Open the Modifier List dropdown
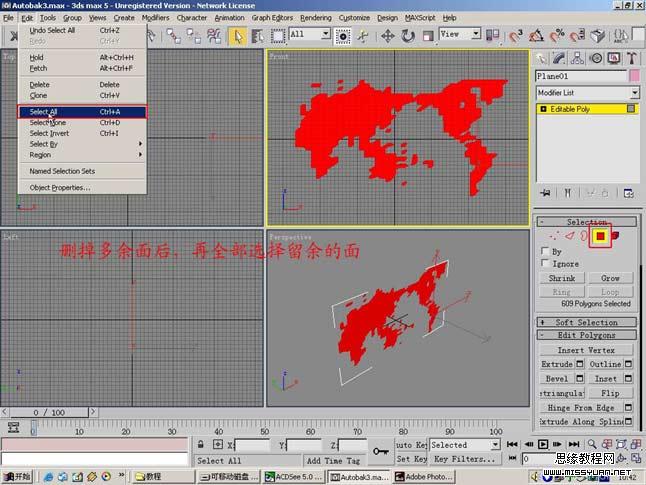Viewport: 646px width, 485px height. point(586,92)
